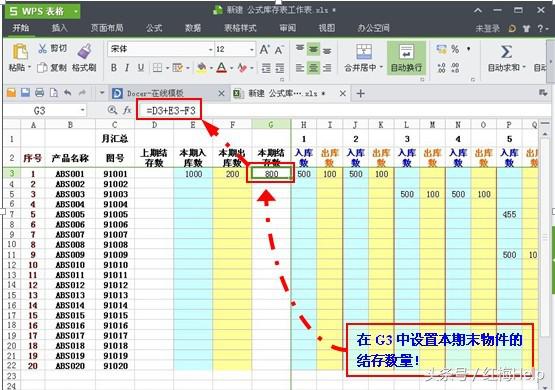This screenshot has width=555, height=390.
Task: Click the cell borders icon
Action: point(157,67)
